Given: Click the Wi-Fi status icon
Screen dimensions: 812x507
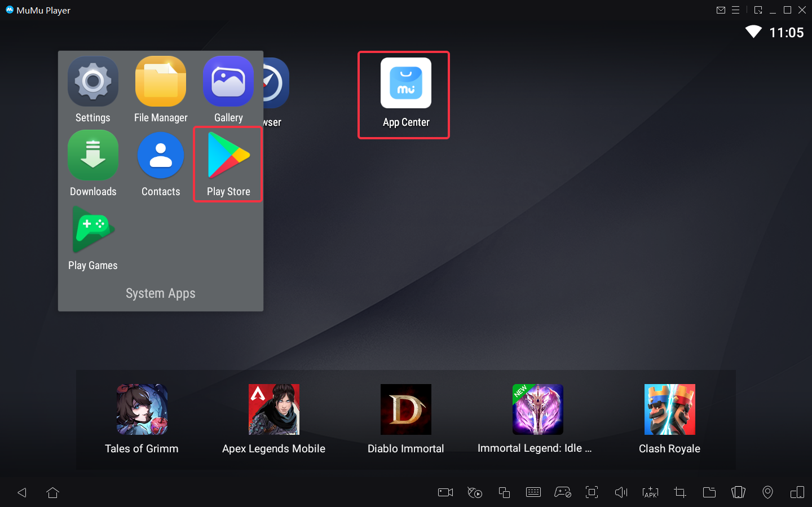Looking at the screenshot, I should pos(753,32).
